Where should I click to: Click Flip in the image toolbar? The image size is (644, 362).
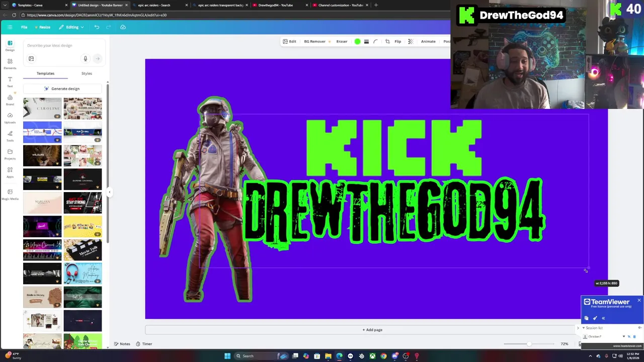coord(397,42)
